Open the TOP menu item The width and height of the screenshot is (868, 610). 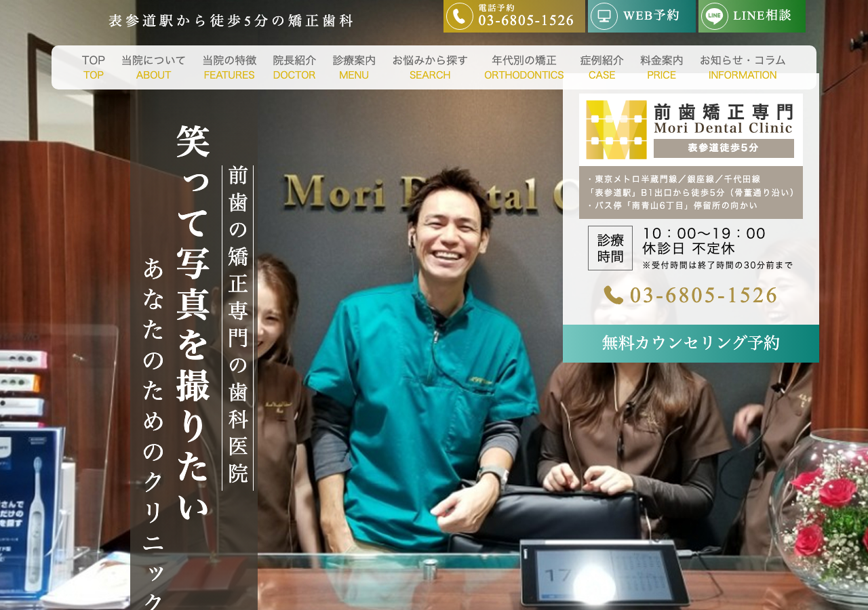94,67
